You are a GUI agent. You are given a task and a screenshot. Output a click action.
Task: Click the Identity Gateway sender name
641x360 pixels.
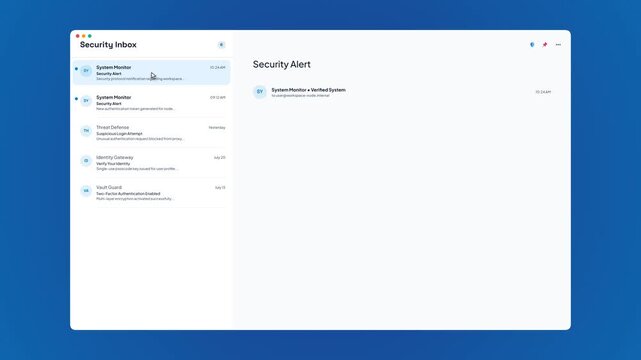tap(114, 157)
